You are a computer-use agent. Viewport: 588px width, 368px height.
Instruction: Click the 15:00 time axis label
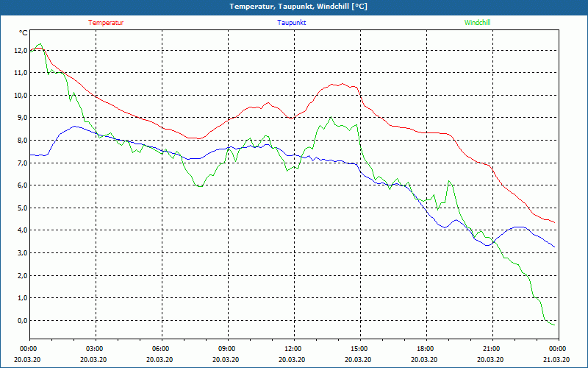point(360,349)
